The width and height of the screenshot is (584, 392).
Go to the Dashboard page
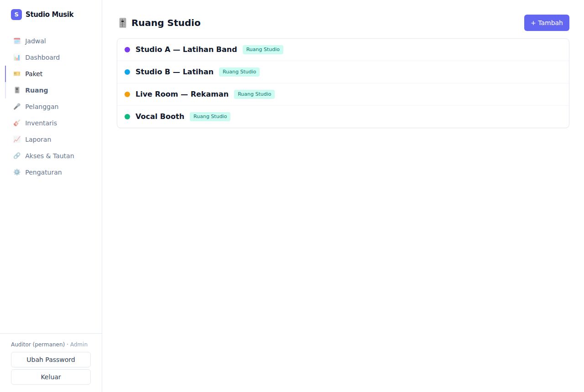point(51,57)
